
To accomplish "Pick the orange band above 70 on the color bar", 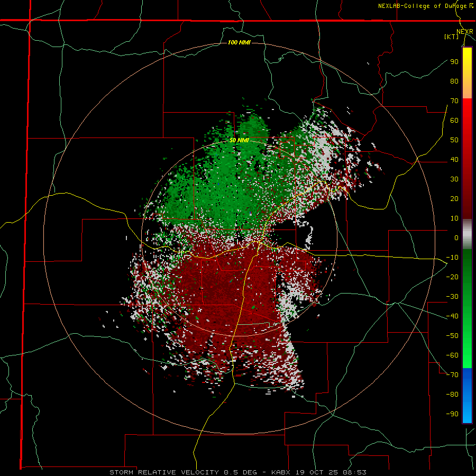I will click(x=467, y=89).
